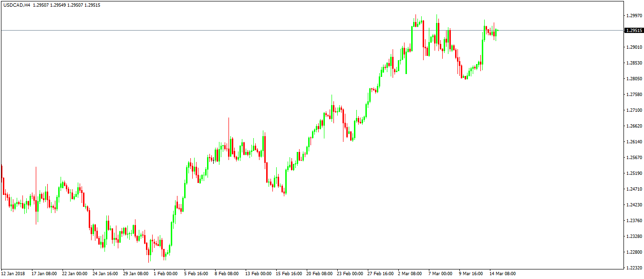Click the 27 Feb 16:00 time label
The height and width of the screenshot is (279, 644).
click(x=380, y=274)
